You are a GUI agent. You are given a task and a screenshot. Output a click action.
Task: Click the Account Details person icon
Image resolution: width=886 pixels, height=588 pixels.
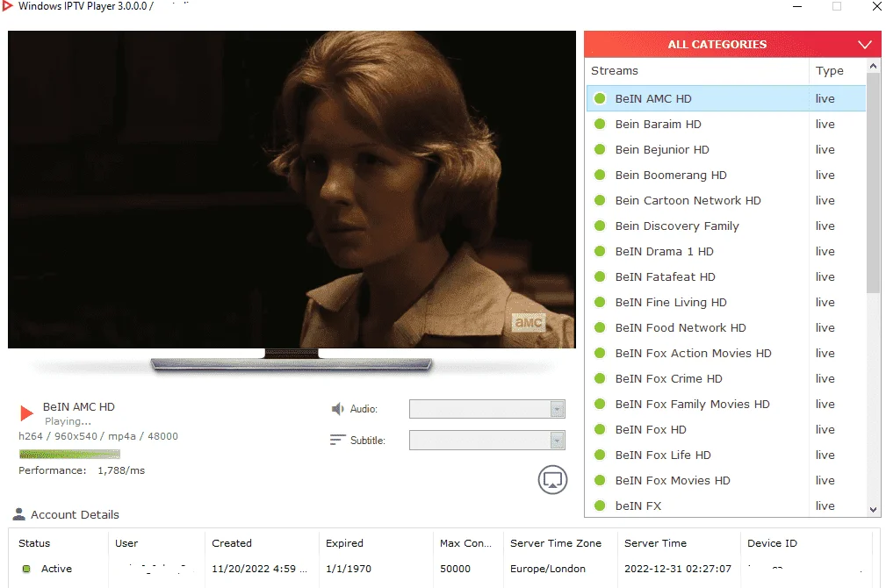(x=19, y=514)
